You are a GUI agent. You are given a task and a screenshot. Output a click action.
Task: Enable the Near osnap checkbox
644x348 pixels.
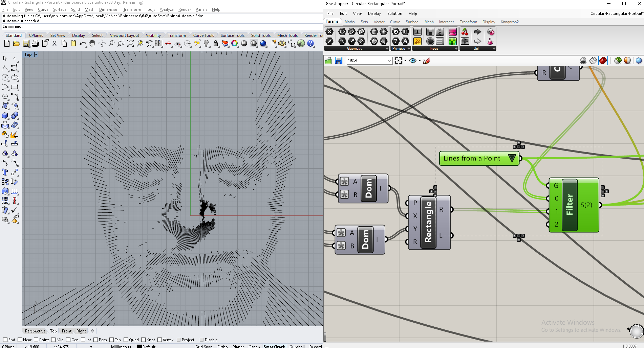coord(20,340)
